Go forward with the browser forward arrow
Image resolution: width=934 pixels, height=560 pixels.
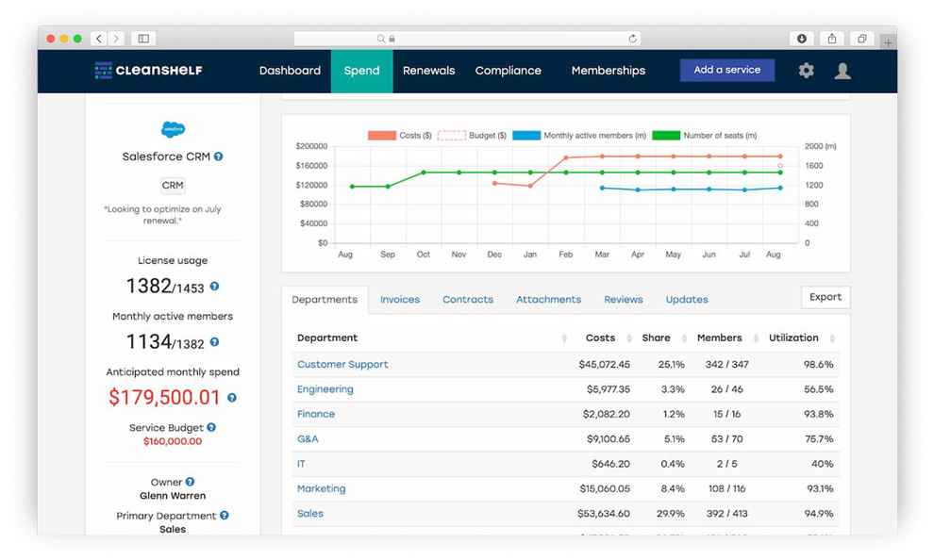(116, 39)
